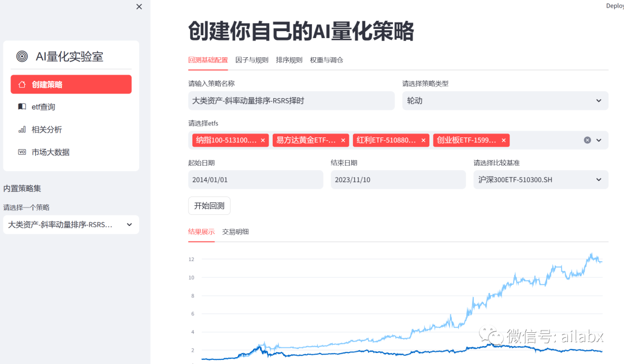Open the 权重与调仓 tab

click(x=326, y=60)
